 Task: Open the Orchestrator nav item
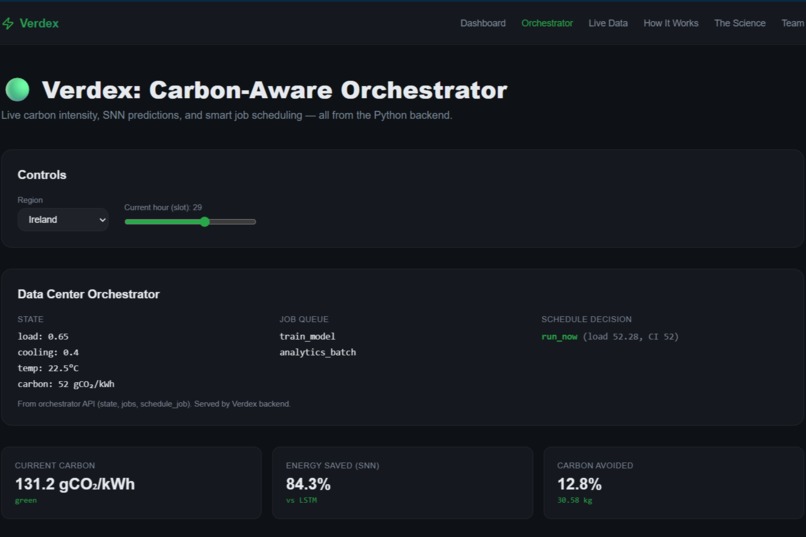[x=547, y=23]
